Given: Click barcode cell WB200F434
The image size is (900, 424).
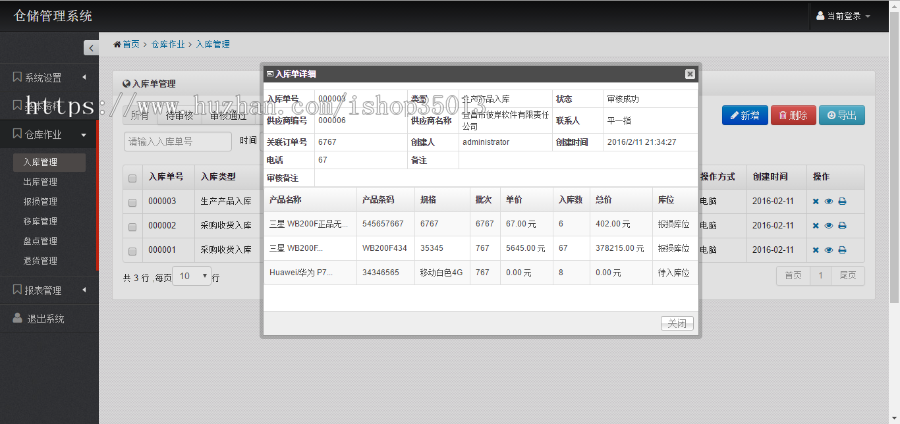Looking at the screenshot, I should click(x=385, y=248).
